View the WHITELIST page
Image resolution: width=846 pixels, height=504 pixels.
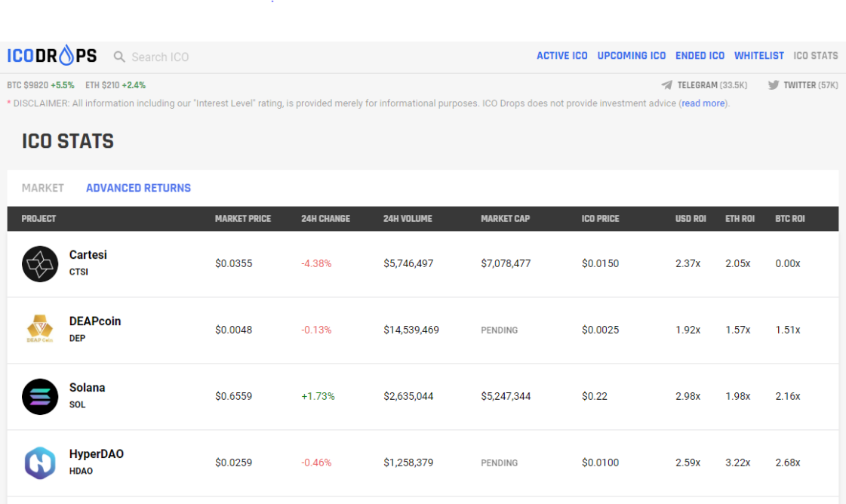click(758, 55)
